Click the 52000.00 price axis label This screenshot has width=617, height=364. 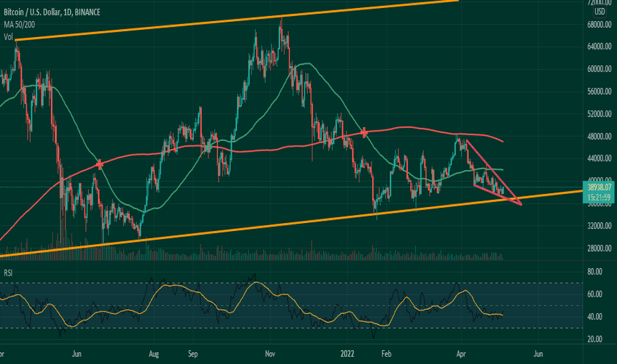click(599, 114)
